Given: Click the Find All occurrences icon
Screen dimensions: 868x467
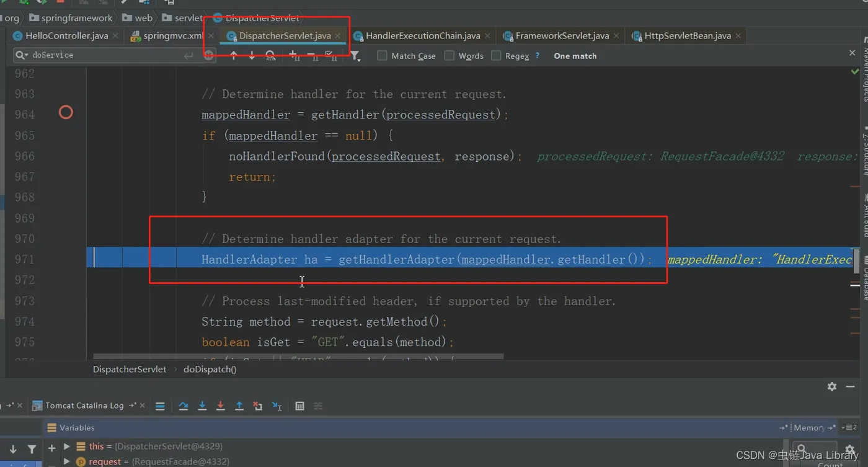Looking at the screenshot, I should point(270,56).
